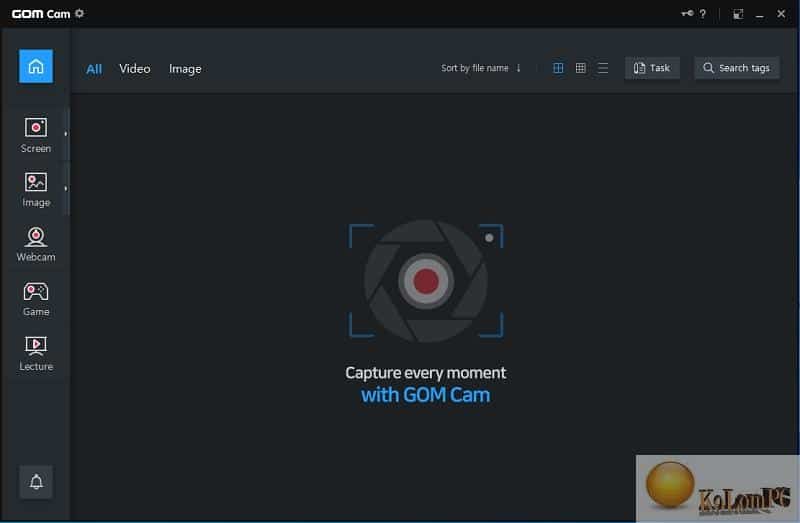Expand Image mode options arrow
This screenshot has height=523, width=800.
(66, 189)
